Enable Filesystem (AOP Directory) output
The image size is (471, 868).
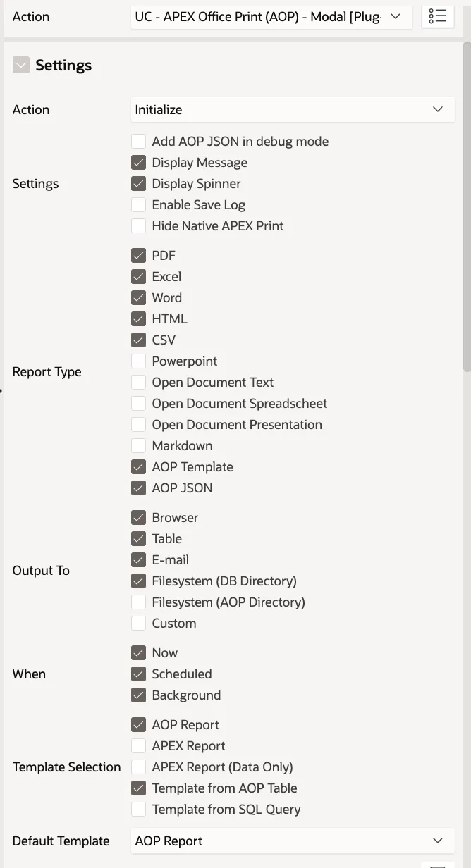139,602
